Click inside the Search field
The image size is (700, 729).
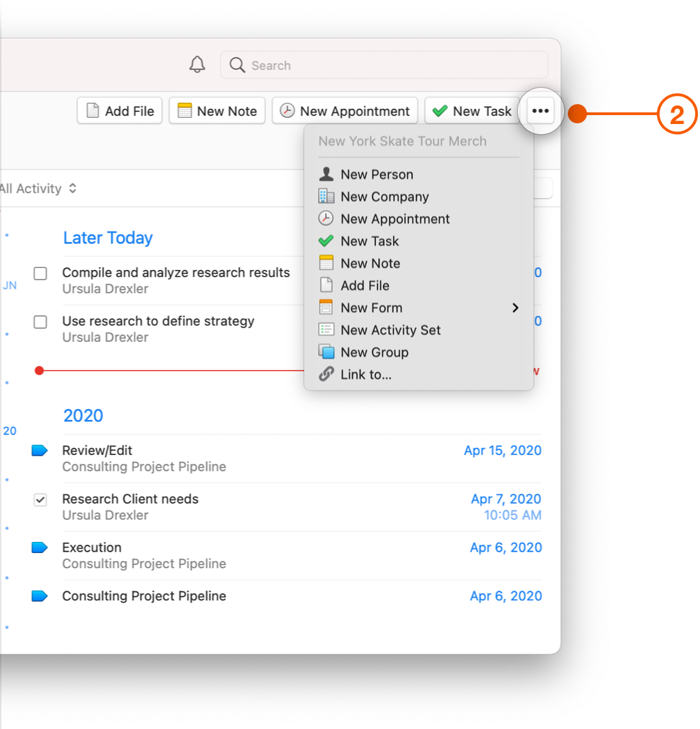pos(384,65)
